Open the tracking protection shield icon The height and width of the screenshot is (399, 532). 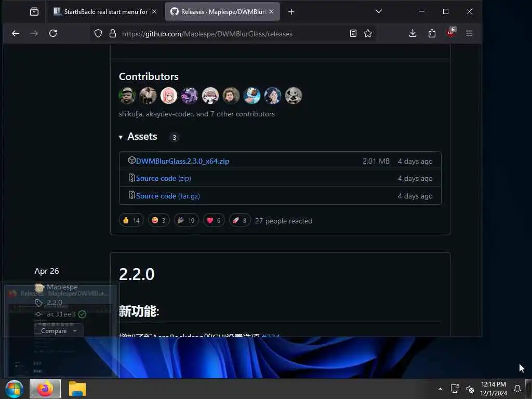pyautogui.click(x=98, y=33)
